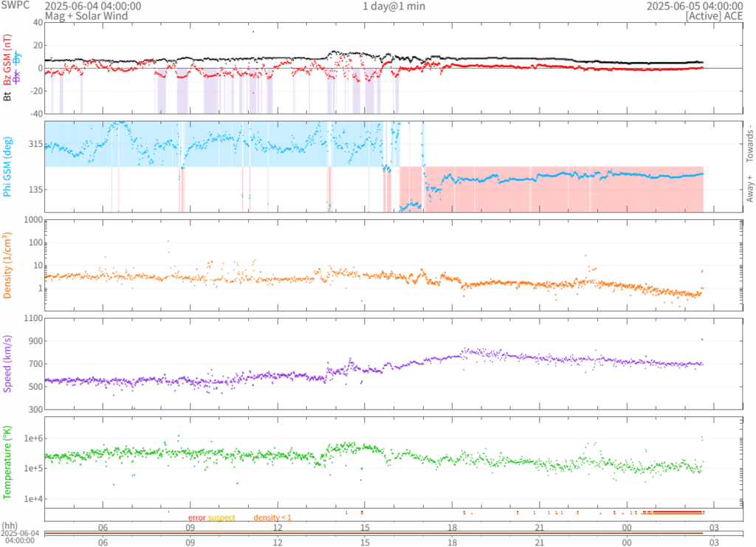Screen dimensions: 756x547
Task: Click the 'Towards -' sector label
Action: tap(749, 143)
